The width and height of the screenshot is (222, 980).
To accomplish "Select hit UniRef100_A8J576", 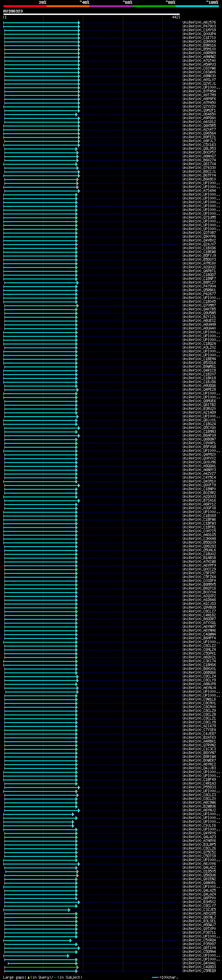I will 199,23.
